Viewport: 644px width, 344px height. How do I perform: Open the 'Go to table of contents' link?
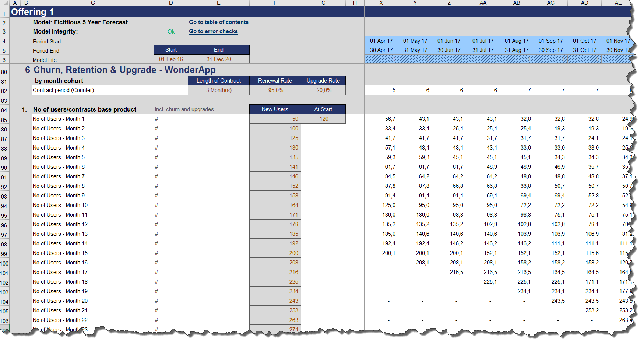pyautogui.click(x=219, y=22)
